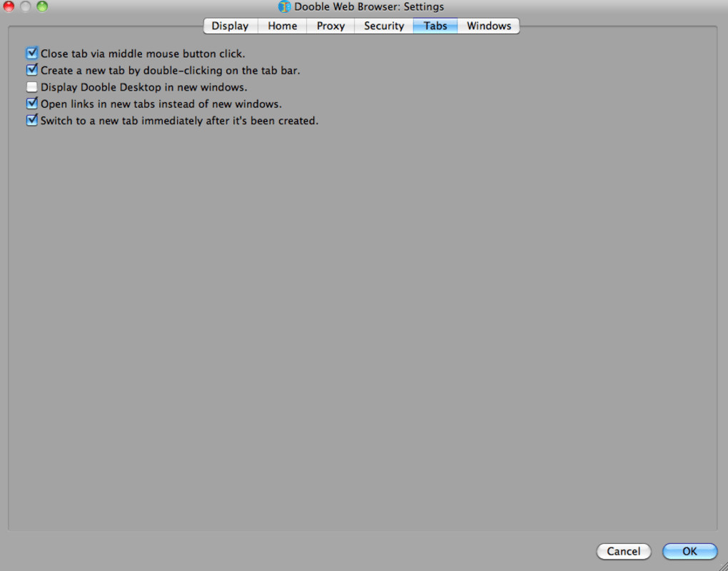Open the Windows settings tab

(x=489, y=26)
